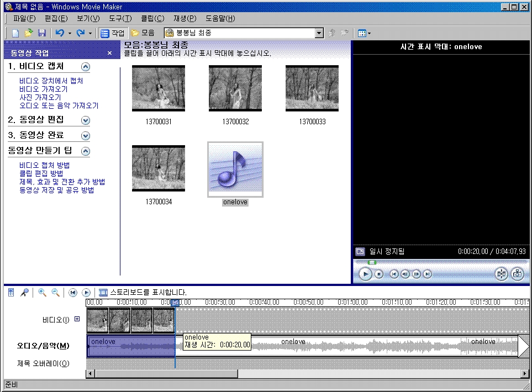
Task: Click the Save Project disk icon
Action: point(42,33)
